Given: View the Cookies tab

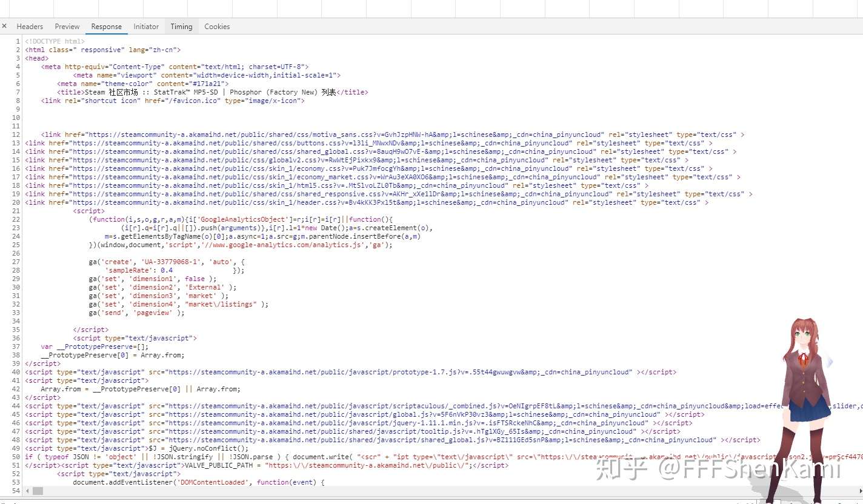Looking at the screenshot, I should [x=217, y=27].
